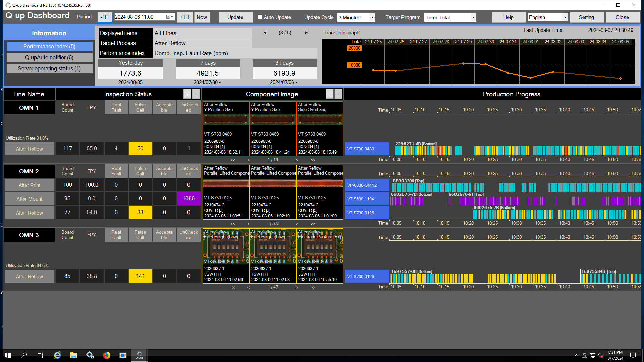Click the +1H period forward button

[x=184, y=17]
